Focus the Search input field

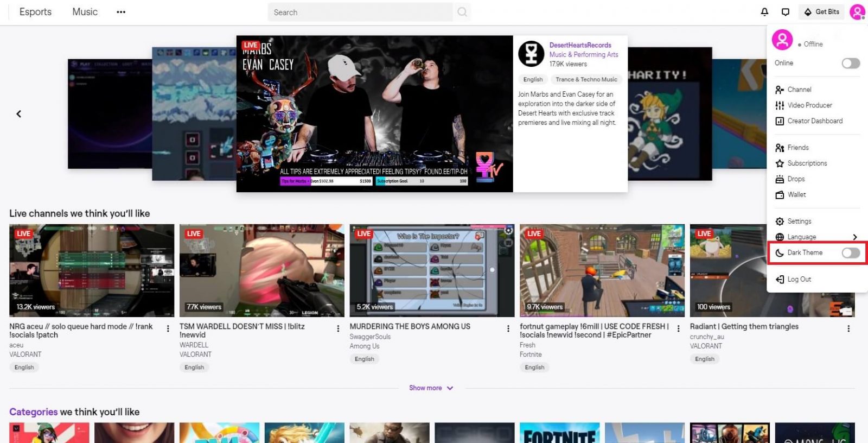pyautogui.click(x=360, y=12)
